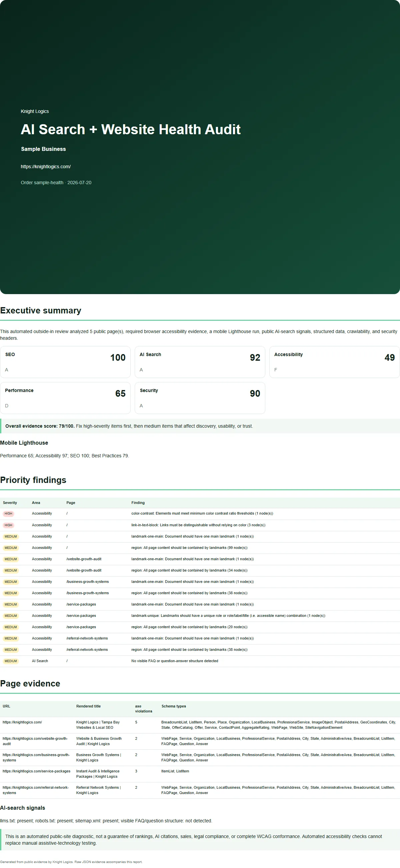Click the HIGH badge in the color-contrast row

[8, 514]
